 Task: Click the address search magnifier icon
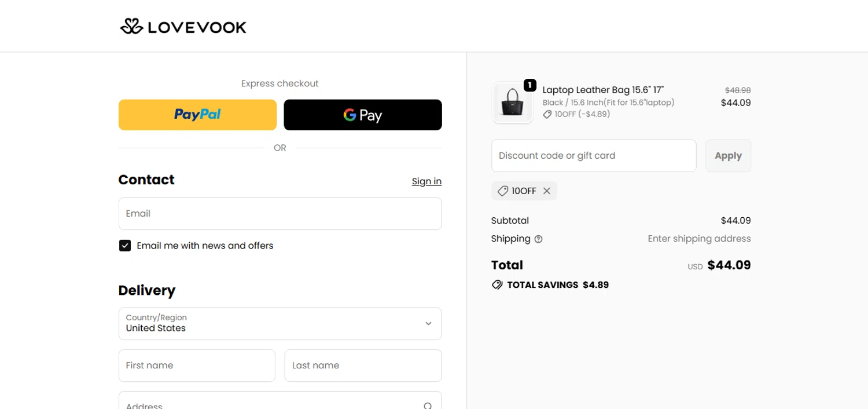[428, 406]
